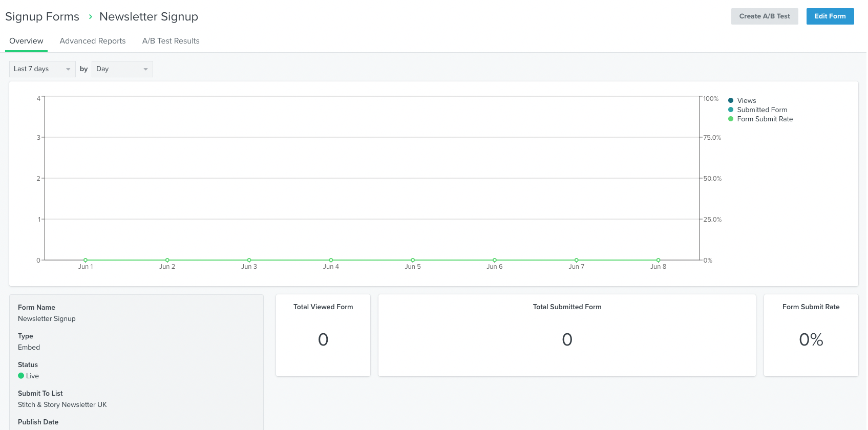
Task: Open the A/B Test Results tab
Action: pyautogui.click(x=171, y=41)
